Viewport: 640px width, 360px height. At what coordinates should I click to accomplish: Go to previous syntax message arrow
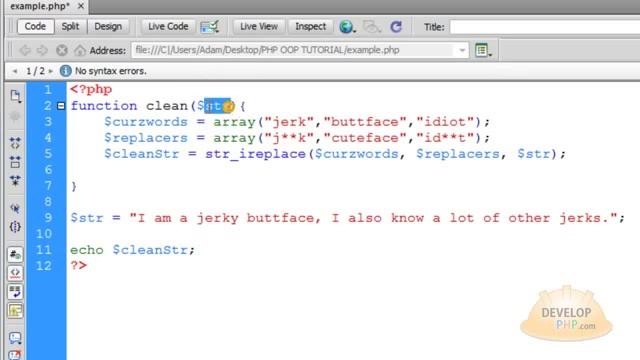(15, 71)
